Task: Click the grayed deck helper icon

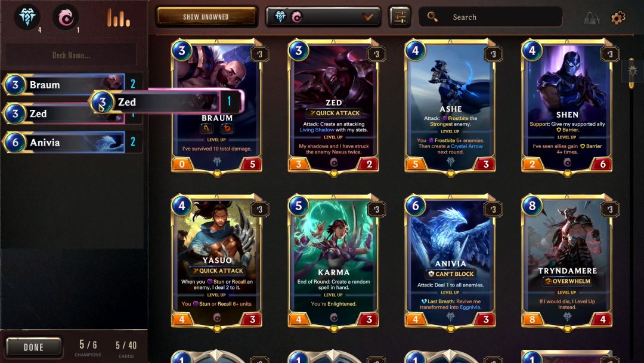Action: pyautogui.click(x=592, y=18)
